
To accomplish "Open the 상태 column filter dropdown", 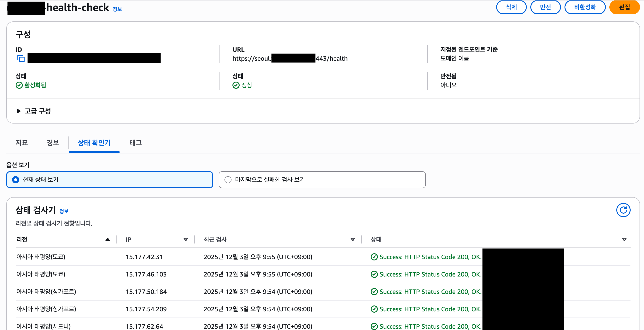I will tap(624, 239).
